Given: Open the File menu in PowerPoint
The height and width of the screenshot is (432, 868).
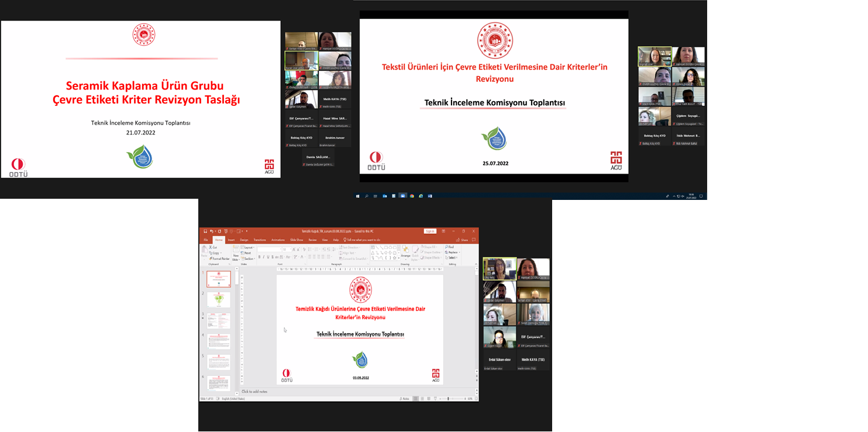Looking at the screenshot, I should 206,240.
